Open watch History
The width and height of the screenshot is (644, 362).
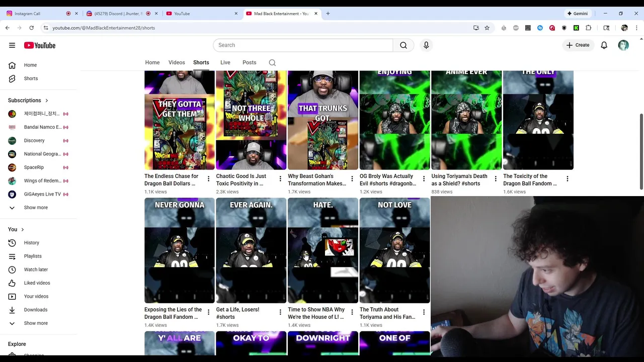tap(31, 243)
